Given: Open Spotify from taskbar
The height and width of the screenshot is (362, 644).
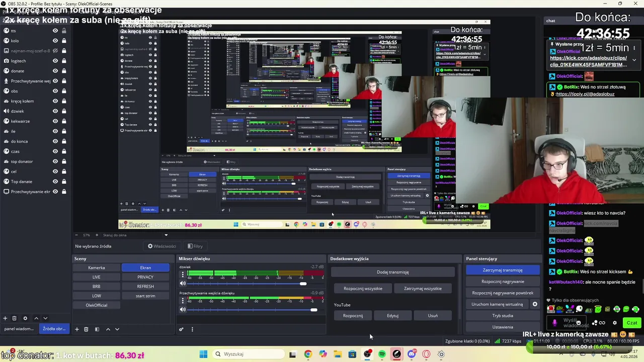Looking at the screenshot, I should coord(382,354).
